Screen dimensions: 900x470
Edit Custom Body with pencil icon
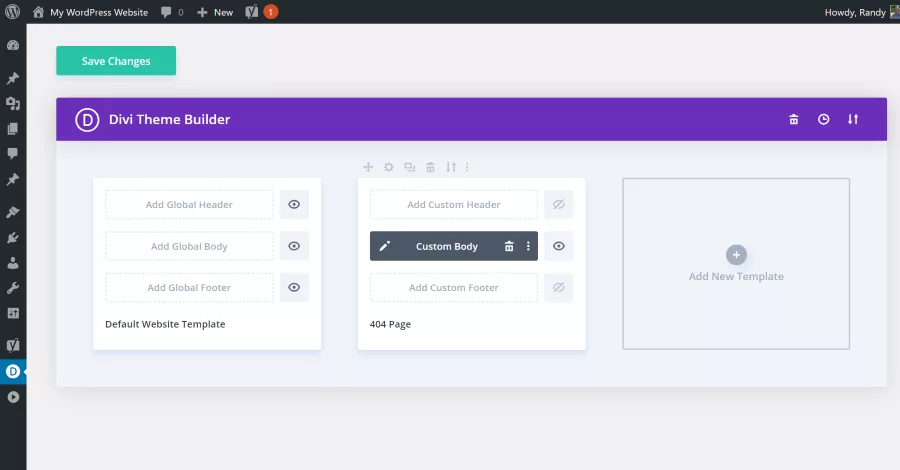pos(385,246)
